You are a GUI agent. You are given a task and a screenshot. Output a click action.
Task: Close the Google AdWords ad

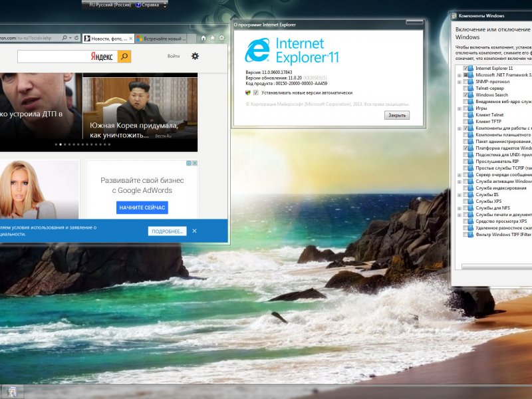pos(195,163)
